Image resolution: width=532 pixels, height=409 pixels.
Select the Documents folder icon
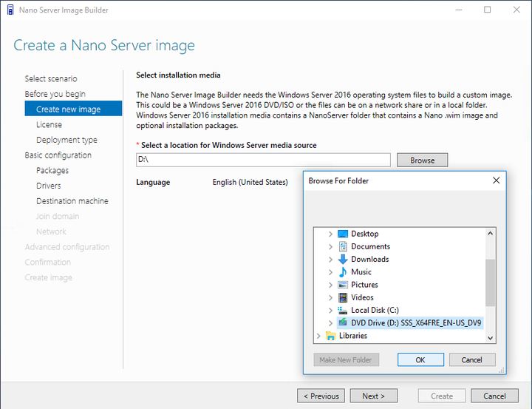point(343,246)
